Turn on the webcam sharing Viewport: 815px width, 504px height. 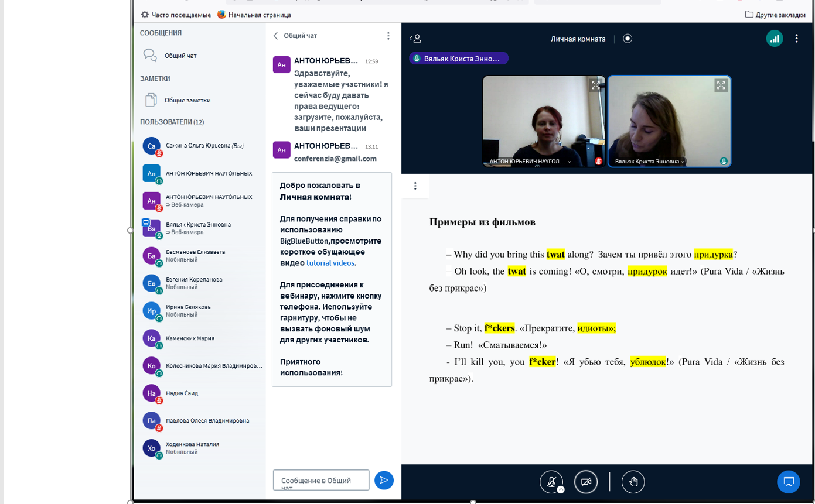585,482
